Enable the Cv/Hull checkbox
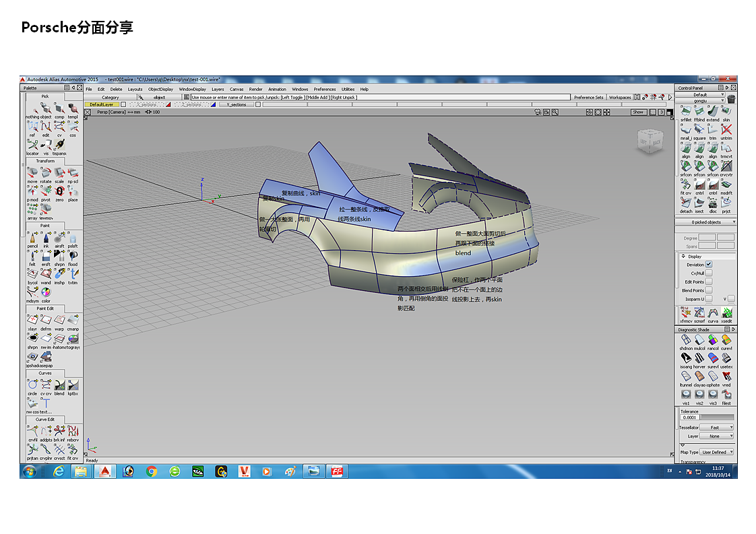The width and height of the screenshot is (756, 534). [x=709, y=273]
